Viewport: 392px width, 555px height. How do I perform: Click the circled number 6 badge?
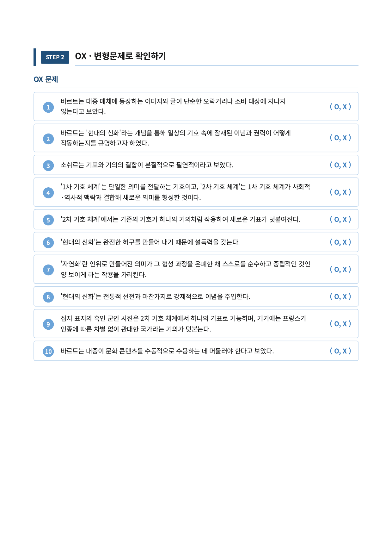coord(48,243)
